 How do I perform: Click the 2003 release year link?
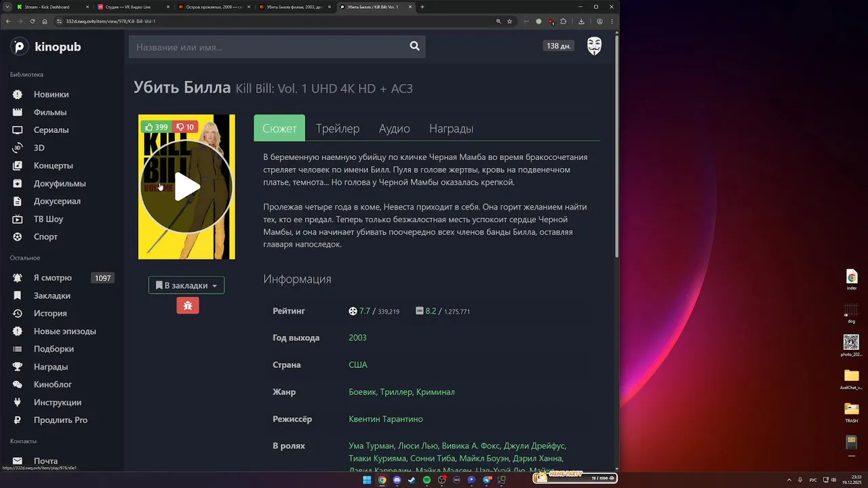tap(357, 338)
